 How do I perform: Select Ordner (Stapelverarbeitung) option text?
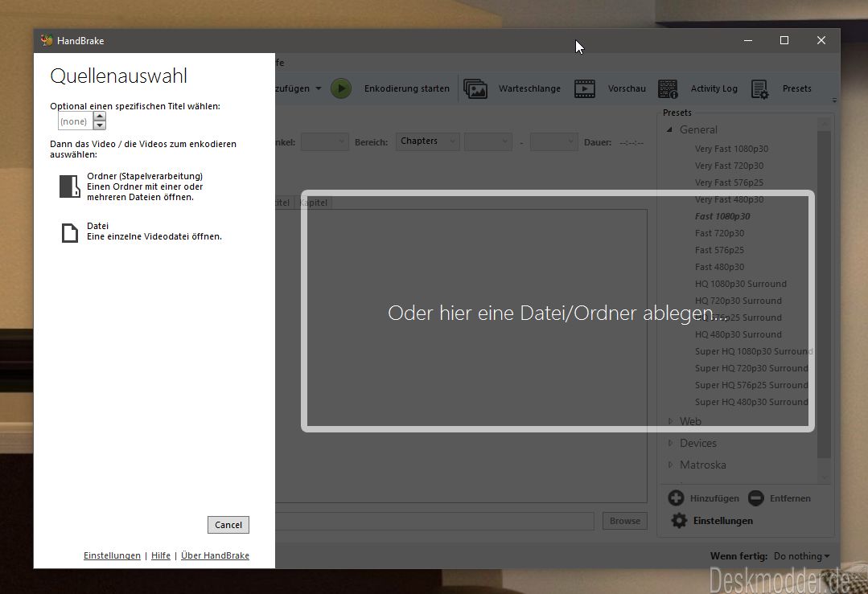click(x=145, y=186)
